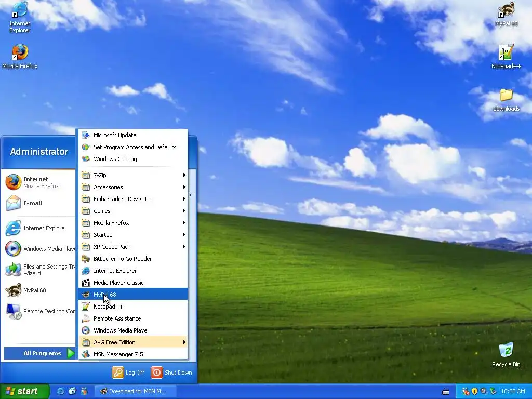
Task: Click the Administrator user name header
Action: (x=39, y=152)
